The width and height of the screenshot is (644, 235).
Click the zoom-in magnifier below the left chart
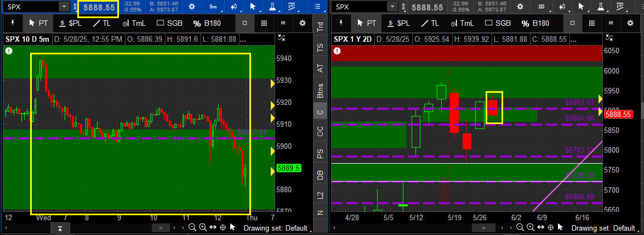[202, 227]
